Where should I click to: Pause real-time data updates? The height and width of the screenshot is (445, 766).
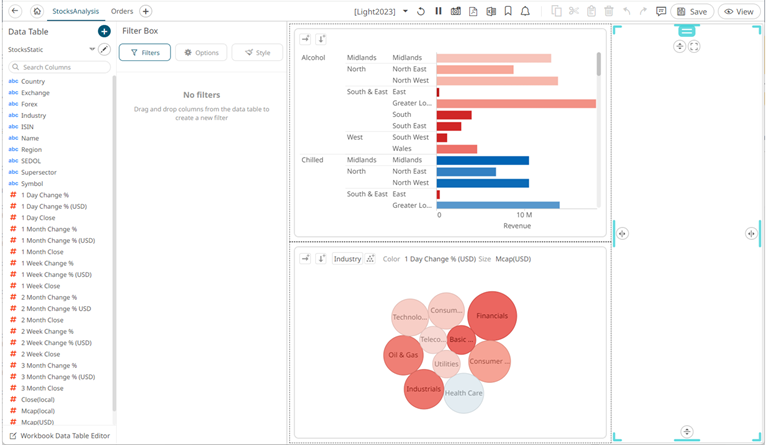tap(438, 11)
